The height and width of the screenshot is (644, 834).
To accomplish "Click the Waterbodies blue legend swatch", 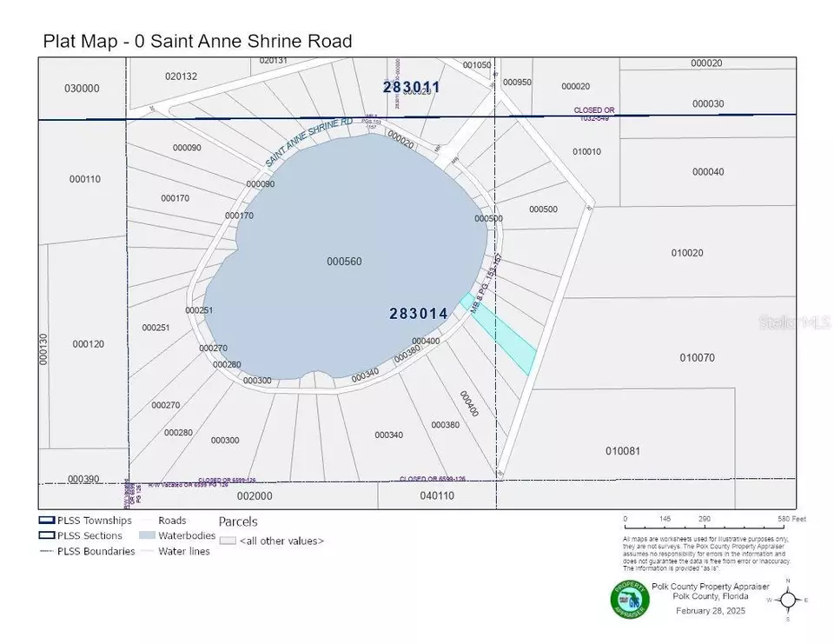I will (146, 535).
